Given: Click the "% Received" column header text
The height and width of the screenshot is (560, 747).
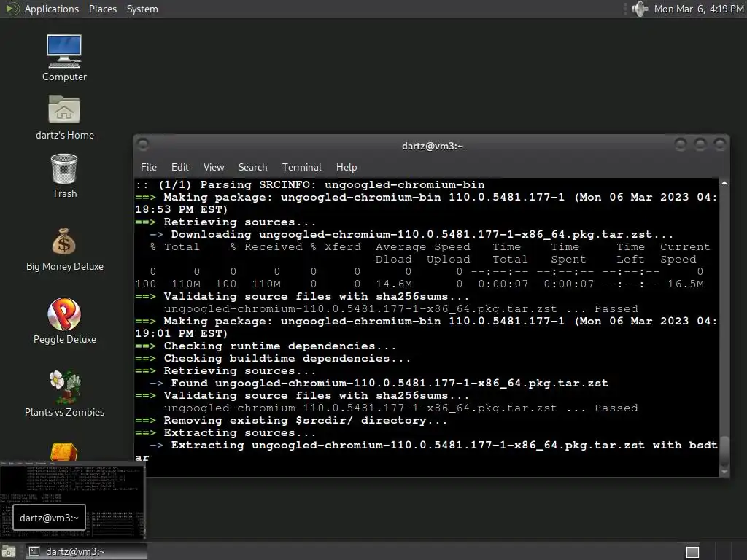Looking at the screenshot, I should tap(266, 246).
